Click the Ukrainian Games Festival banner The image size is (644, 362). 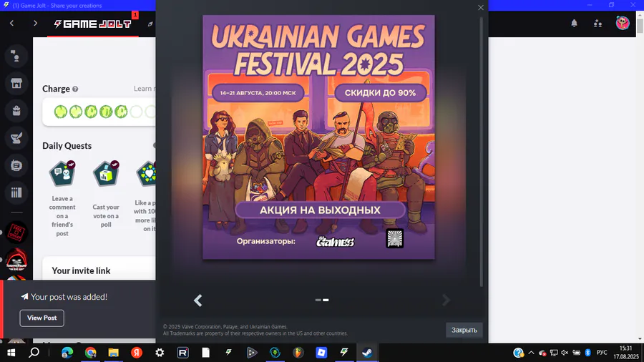click(318, 137)
